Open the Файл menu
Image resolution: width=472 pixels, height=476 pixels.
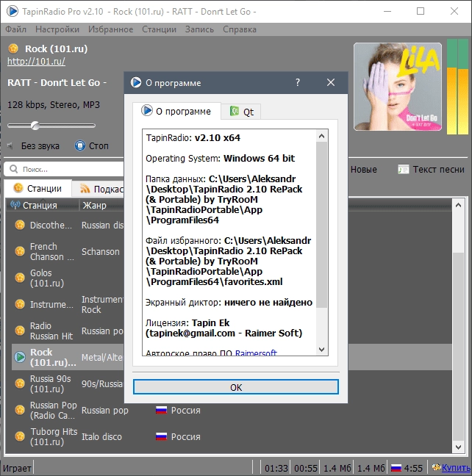click(x=15, y=29)
